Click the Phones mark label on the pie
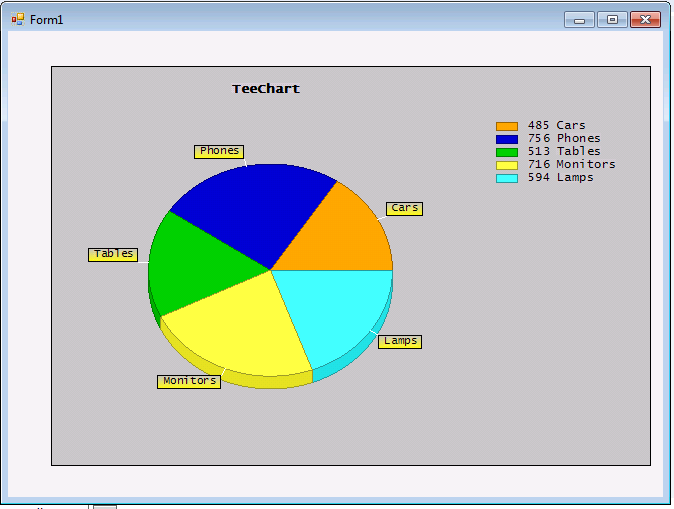The height and width of the screenshot is (509, 674). pyautogui.click(x=219, y=151)
